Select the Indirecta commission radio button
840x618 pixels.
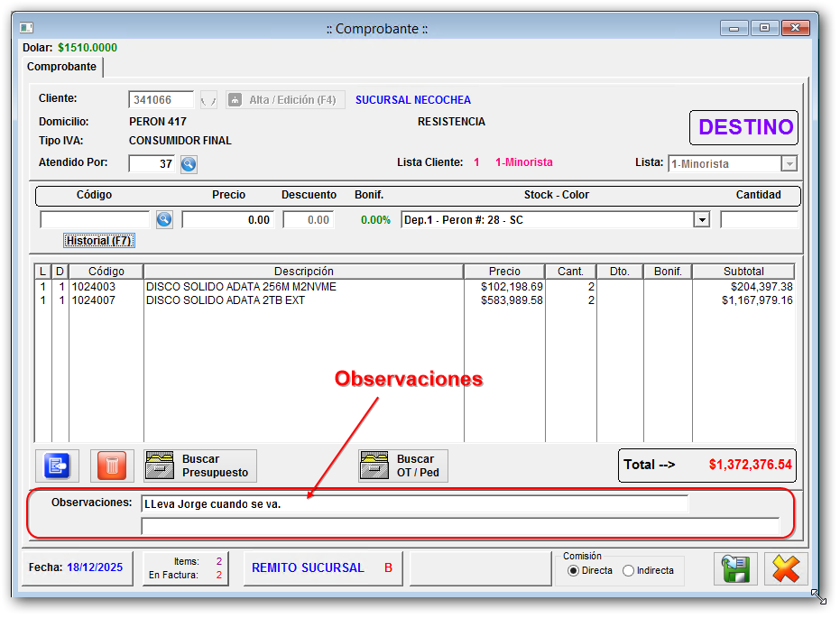(x=629, y=570)
